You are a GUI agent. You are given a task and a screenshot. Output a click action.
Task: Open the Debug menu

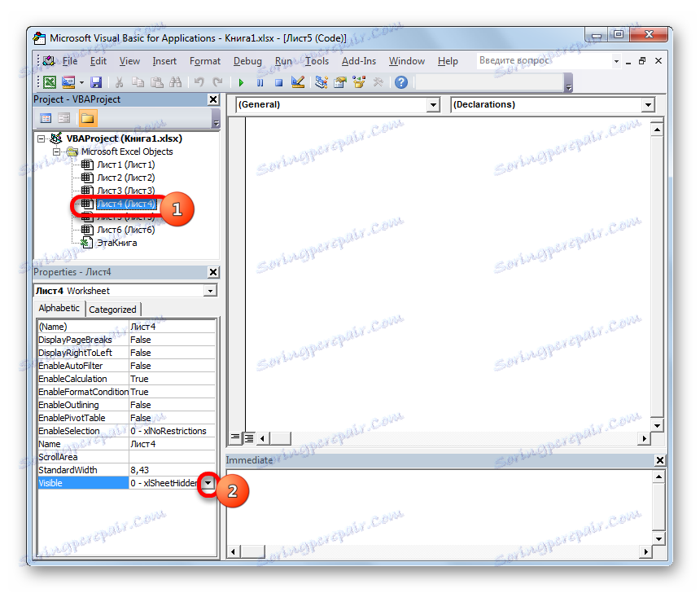(x=247, y=61)
